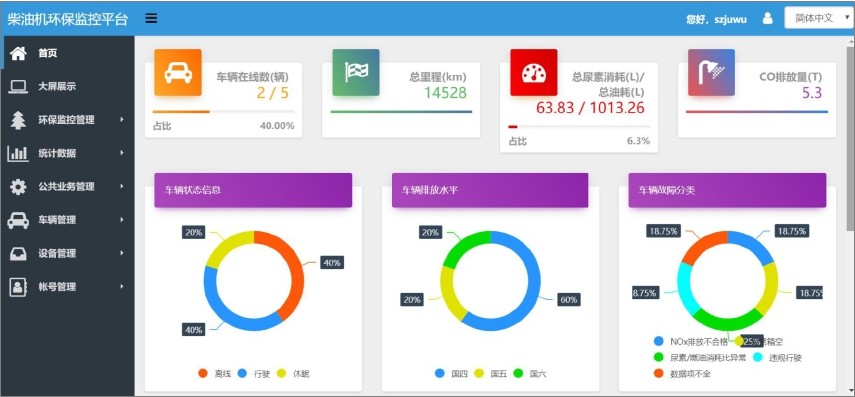855x397 pixels.
Task: Open the laptop icon for 大屏展示
Action: [18, 86]
